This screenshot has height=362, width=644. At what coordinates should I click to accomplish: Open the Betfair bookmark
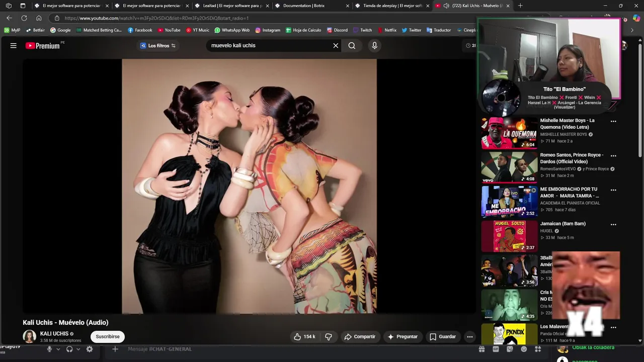point(35,30)
